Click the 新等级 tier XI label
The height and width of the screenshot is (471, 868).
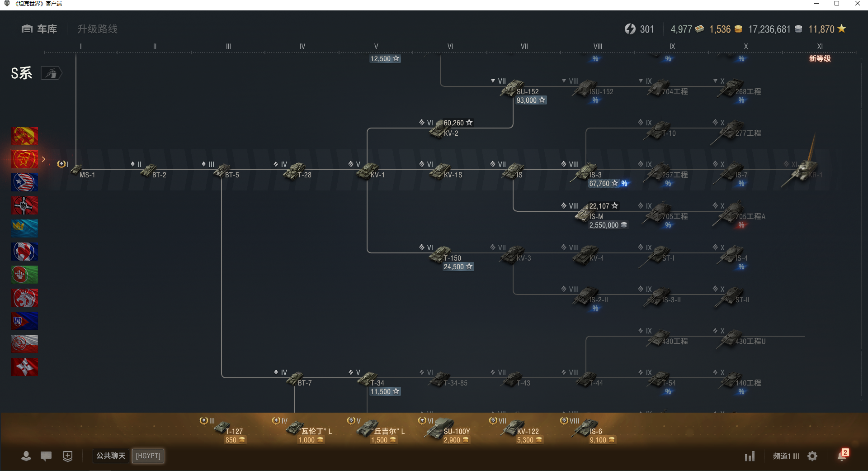click(820, 58)
